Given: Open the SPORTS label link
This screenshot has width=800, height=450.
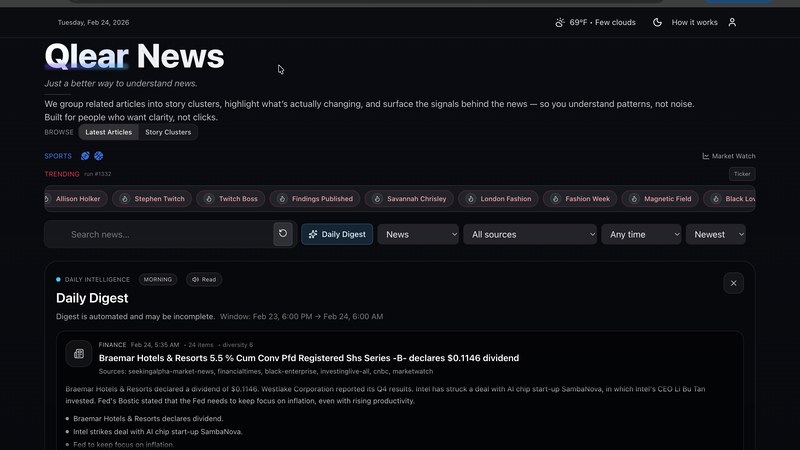Looking at the screenshot, I should [58, 156].
